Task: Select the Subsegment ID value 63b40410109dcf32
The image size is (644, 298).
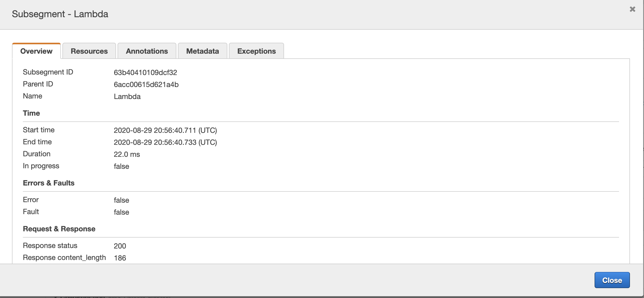Action: click(145, 72)
